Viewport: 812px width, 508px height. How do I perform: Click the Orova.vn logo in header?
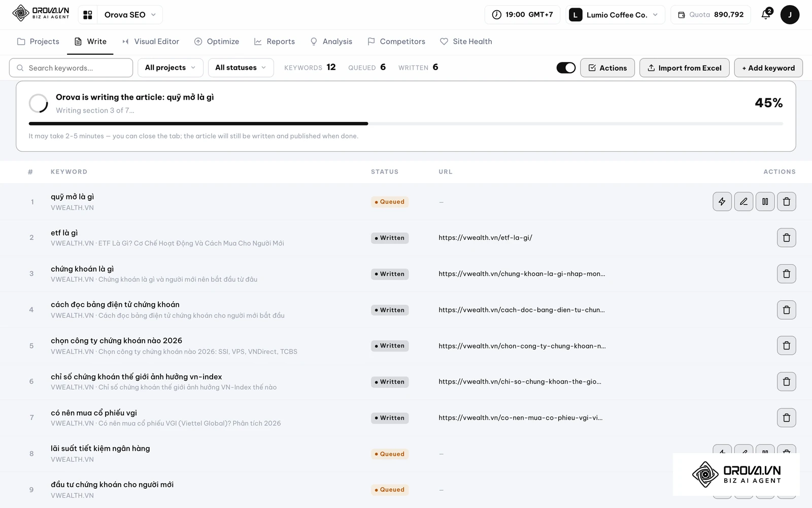(x=41, y=14)
